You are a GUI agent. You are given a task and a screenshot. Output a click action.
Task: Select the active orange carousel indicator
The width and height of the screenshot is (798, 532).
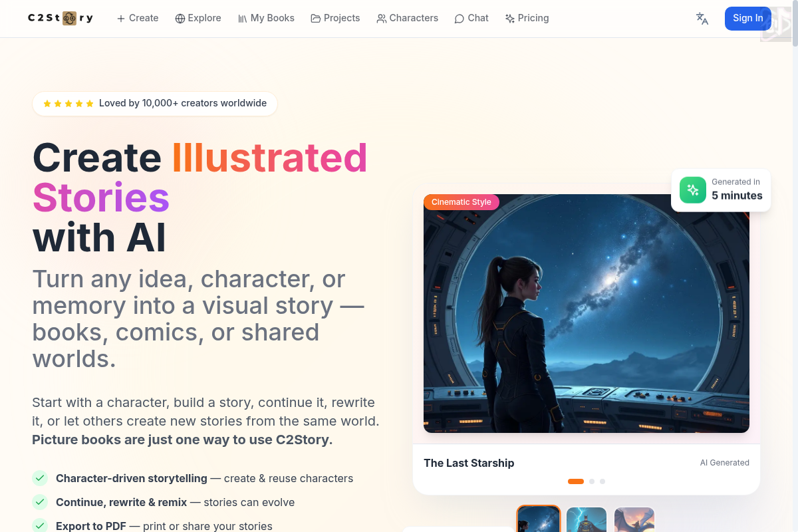point(576,481)
